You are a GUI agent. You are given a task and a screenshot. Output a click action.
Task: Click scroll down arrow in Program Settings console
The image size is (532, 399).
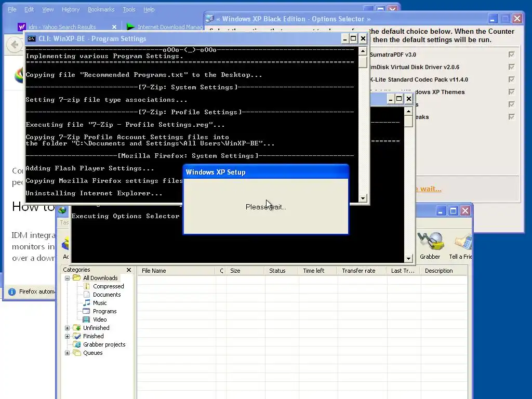pos(363,198)
